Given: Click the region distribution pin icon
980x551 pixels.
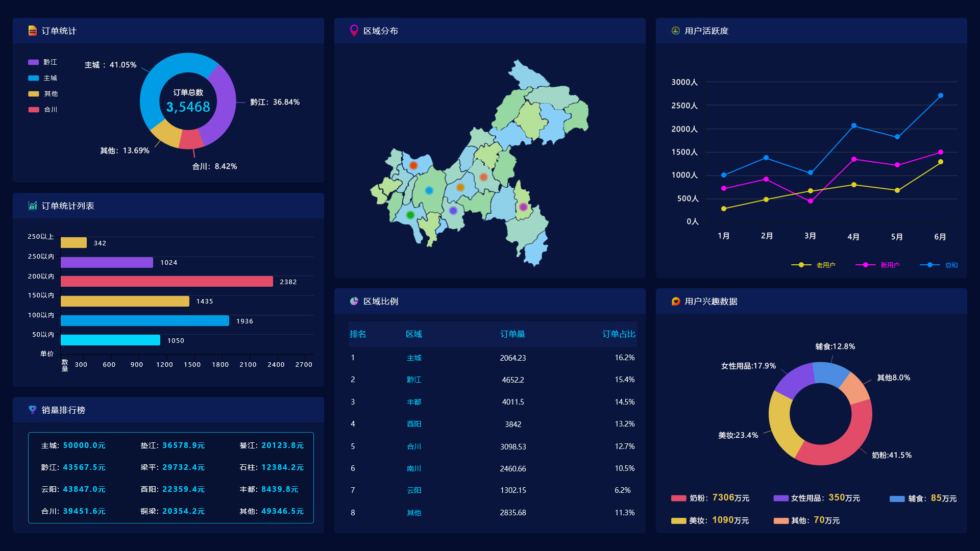Looking at the screenshot, I should (354, 31).
